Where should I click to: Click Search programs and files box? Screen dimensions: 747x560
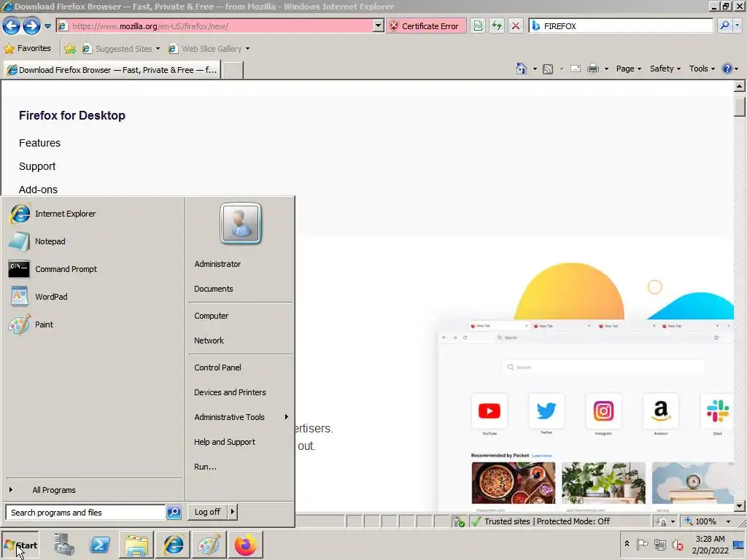(x=86, y=513)
